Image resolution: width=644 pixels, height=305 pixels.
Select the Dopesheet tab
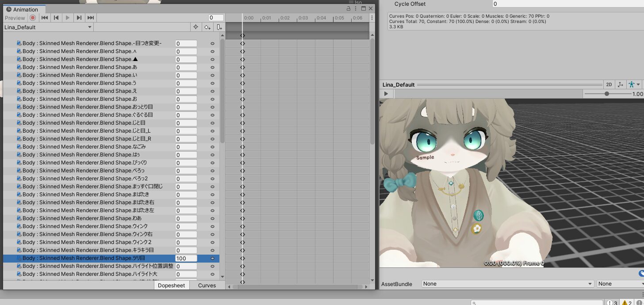(172, 285)
